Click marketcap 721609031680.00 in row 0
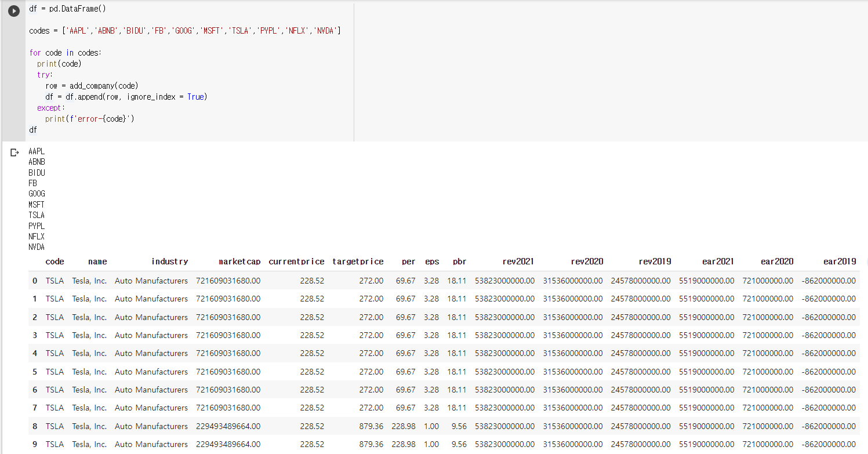 228,281
